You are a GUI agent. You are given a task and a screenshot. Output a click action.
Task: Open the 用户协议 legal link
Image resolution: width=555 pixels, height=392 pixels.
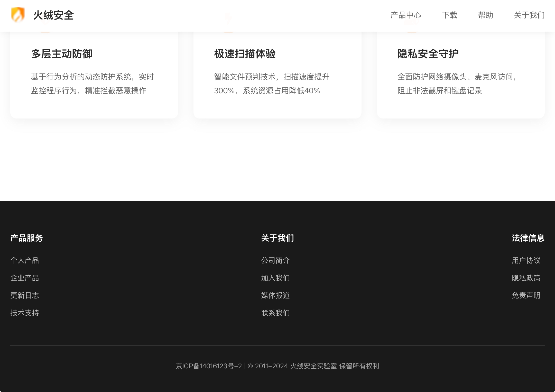point(526,260)
